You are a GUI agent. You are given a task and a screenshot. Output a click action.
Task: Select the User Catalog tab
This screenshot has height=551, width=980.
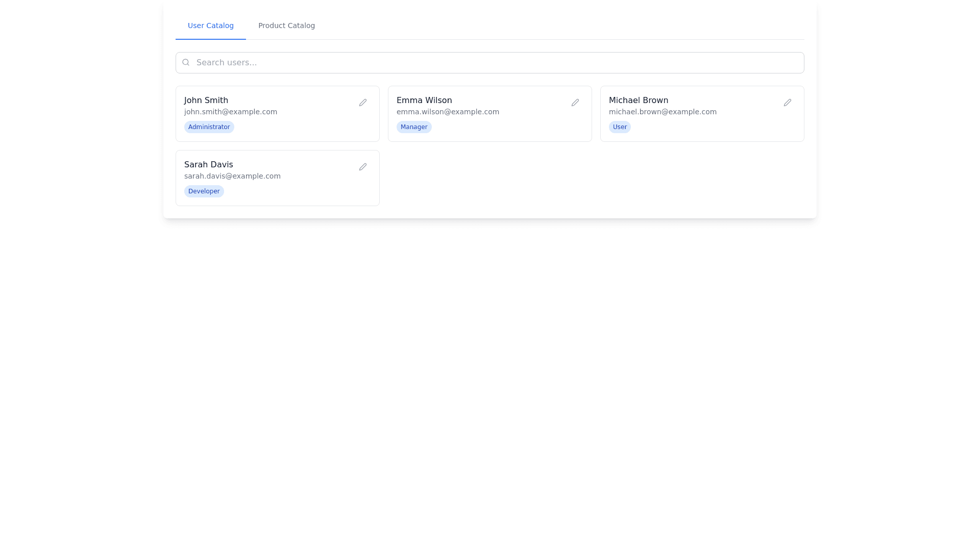pos(210,26)
